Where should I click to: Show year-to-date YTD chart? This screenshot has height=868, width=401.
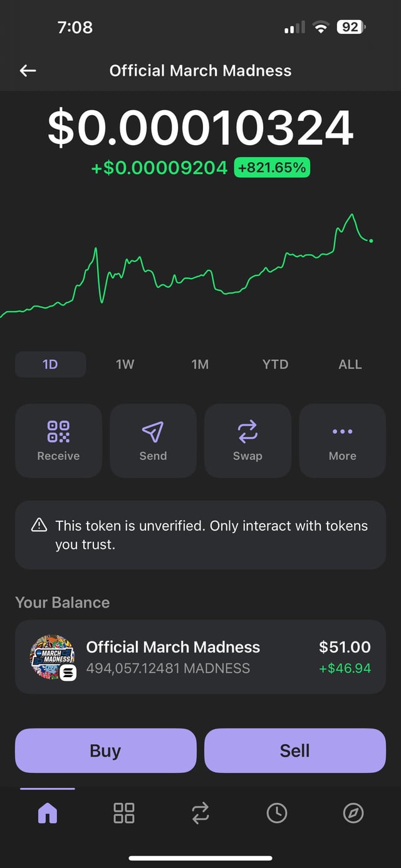[275, 364]
